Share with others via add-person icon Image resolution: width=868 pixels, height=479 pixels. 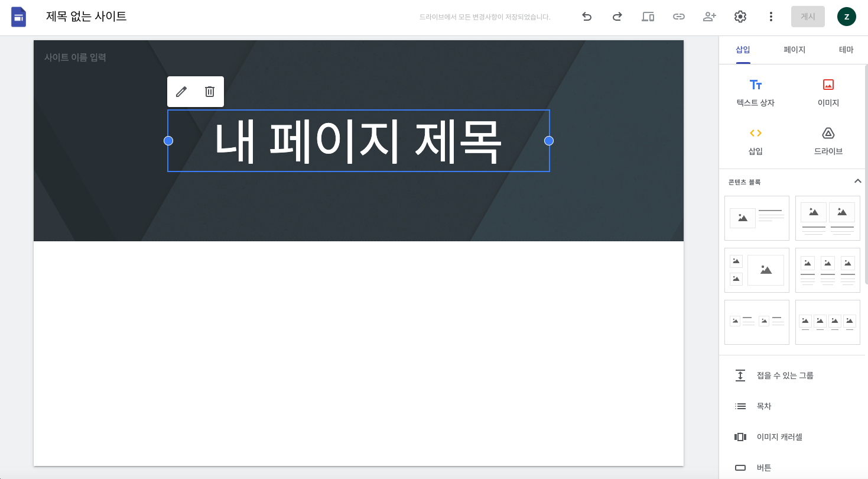point(710,17)
